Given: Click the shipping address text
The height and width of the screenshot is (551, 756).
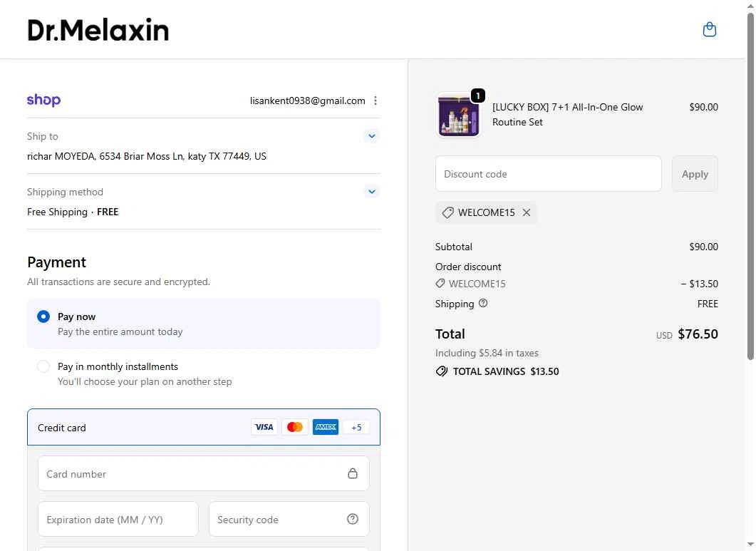Looking at the screenshot, I should [147, 156].
